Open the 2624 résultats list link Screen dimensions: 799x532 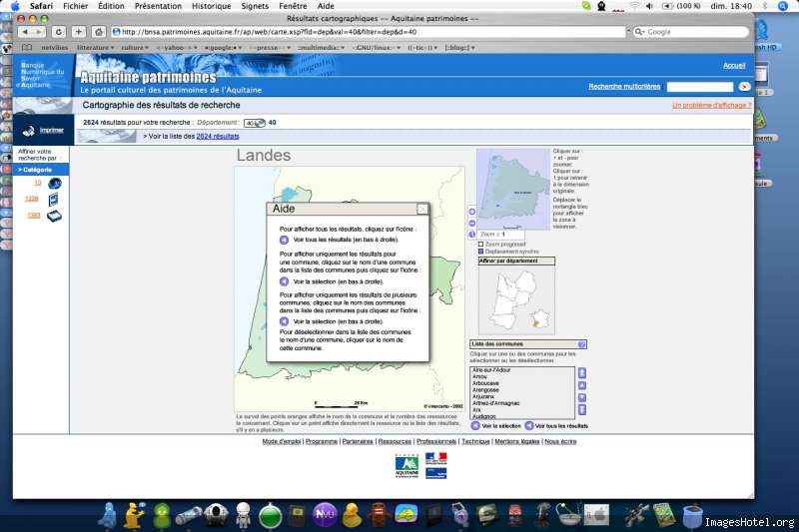tap(218, 137)
